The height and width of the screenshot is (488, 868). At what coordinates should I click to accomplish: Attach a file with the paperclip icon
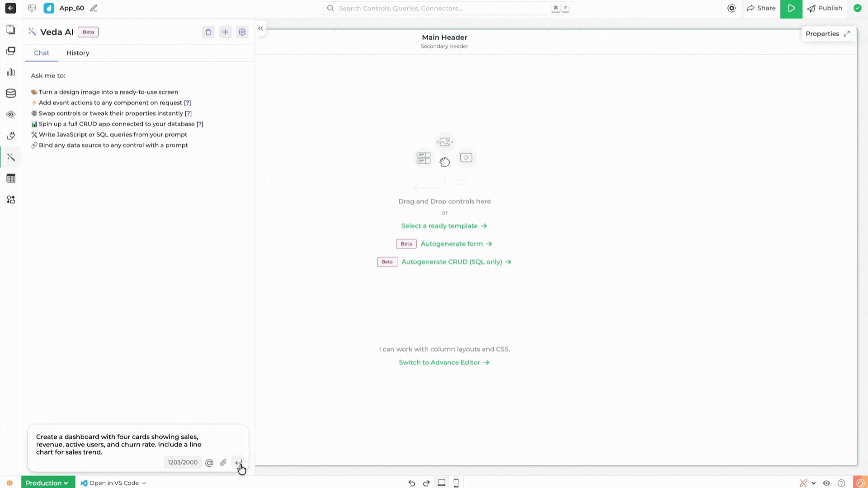coord(223,462)
